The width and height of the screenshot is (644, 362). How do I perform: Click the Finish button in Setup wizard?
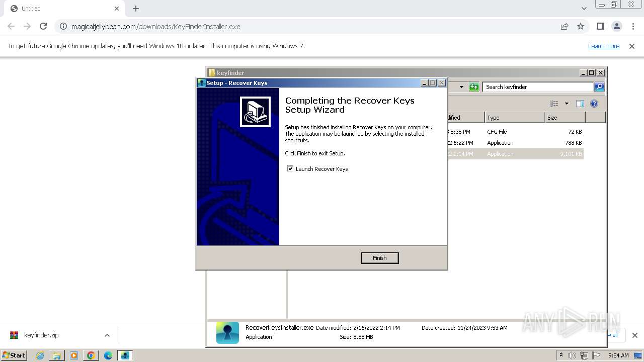point(380,258)
